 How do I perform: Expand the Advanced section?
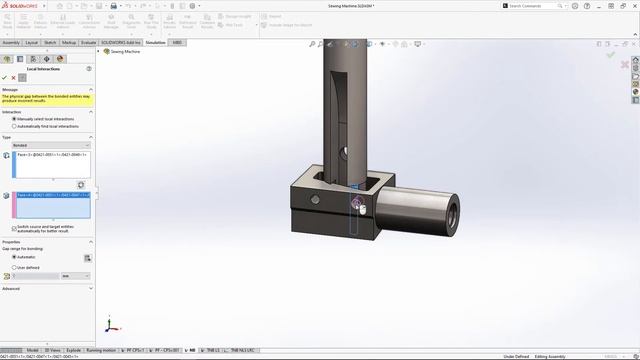[91, 289]
